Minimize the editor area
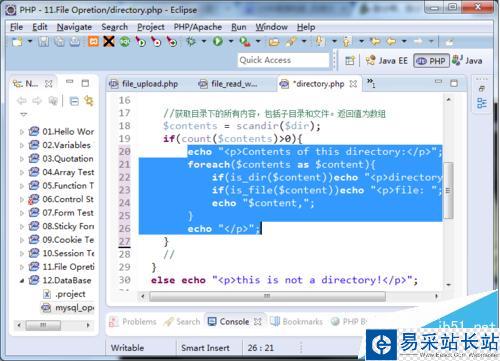The width and height of the screenshot is (500, 361). pos(438,82)
